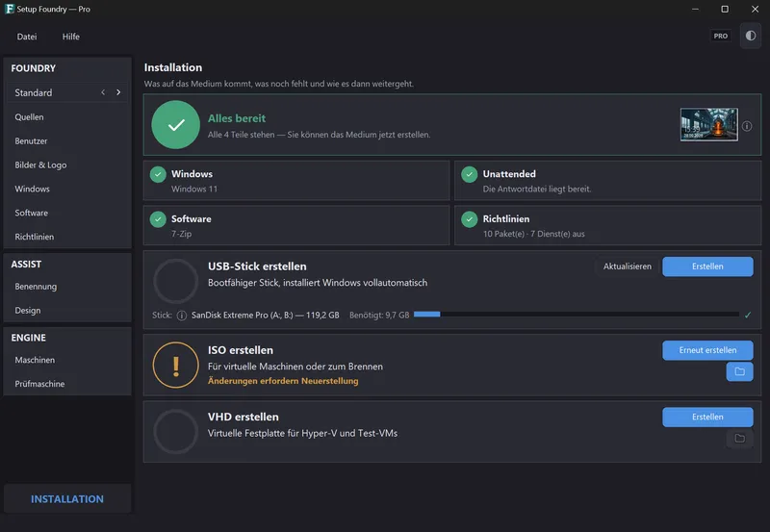This screenshot has width=770, height=532.
Task: Click the Installation page title
Action: pos(173,67)
